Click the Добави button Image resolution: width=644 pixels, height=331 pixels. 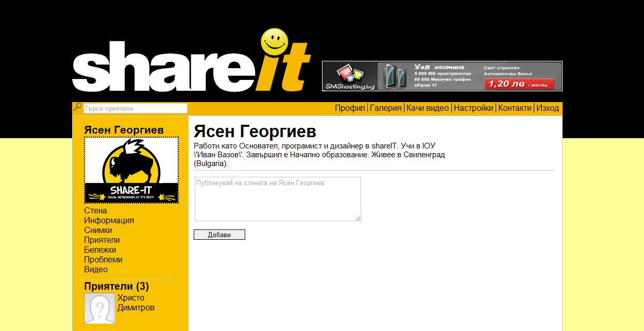pos(219,235)
